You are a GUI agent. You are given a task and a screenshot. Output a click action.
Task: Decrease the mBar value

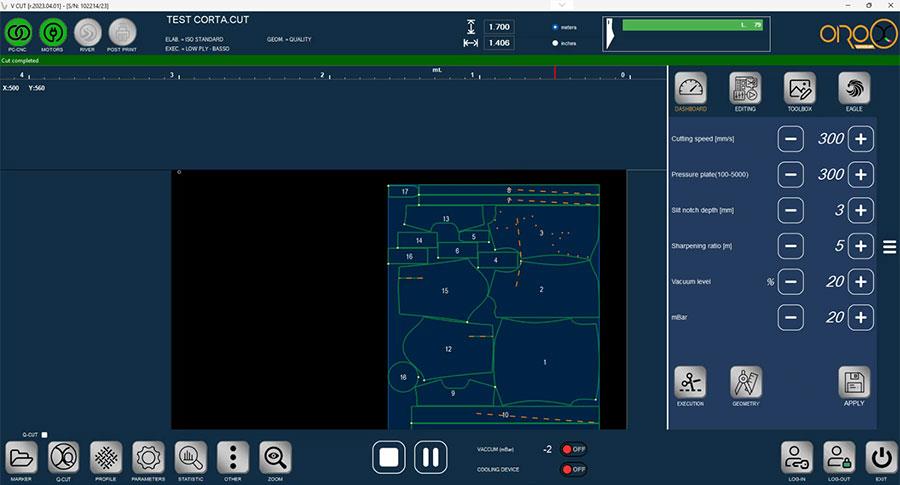coord(790,317)
